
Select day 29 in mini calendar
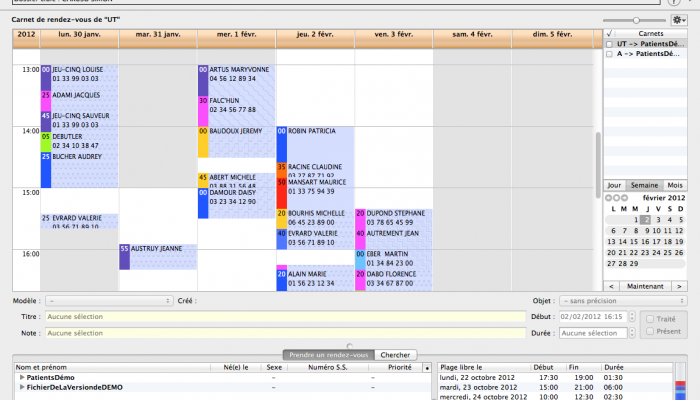tap(634, 263)
